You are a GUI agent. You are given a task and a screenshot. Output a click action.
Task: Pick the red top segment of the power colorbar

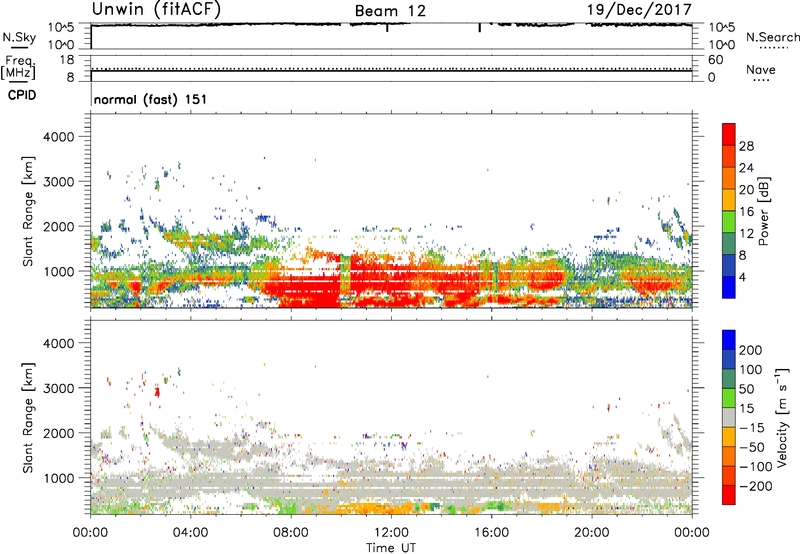[729, 135]
